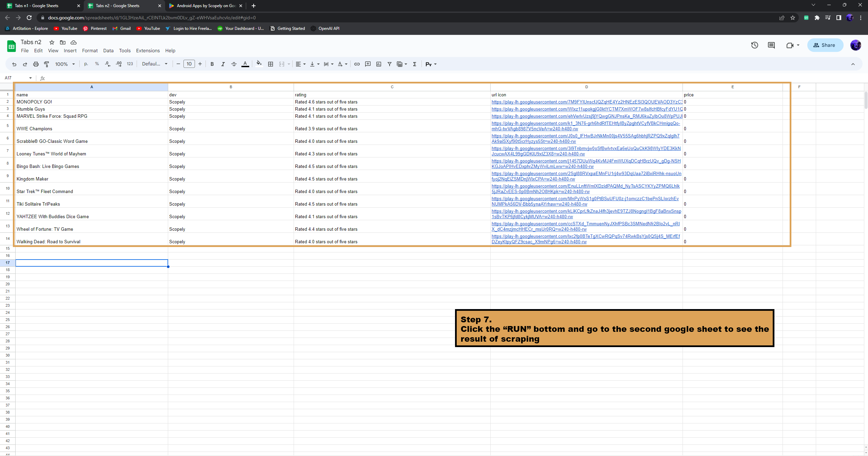Insert a chart from toolbar
Screen dimensions: 868x456
(379, 64)
